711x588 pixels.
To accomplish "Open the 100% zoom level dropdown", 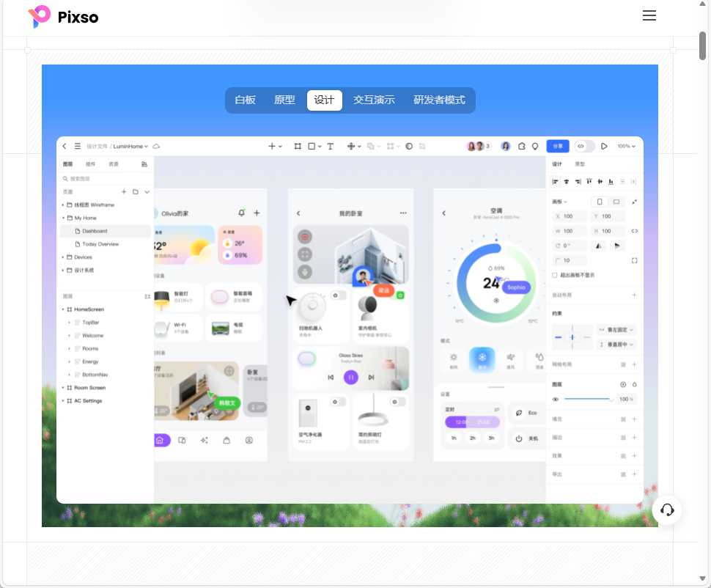I will click(625, 147).
